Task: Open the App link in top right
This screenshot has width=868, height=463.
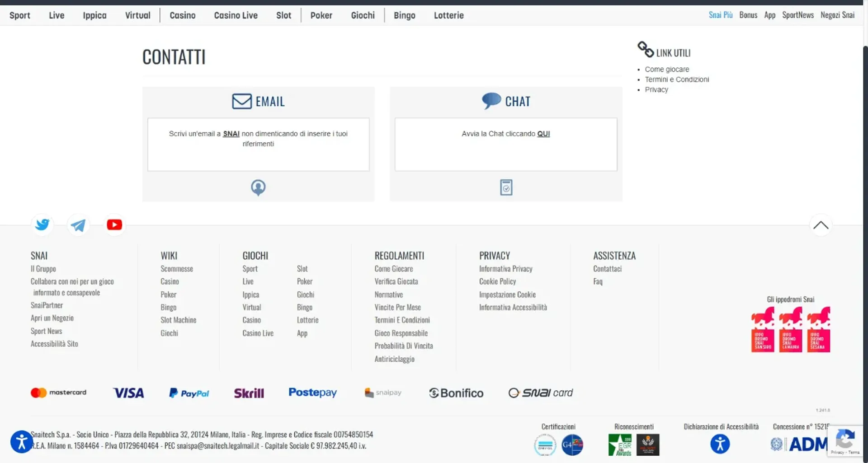Action: pos(769,15)
